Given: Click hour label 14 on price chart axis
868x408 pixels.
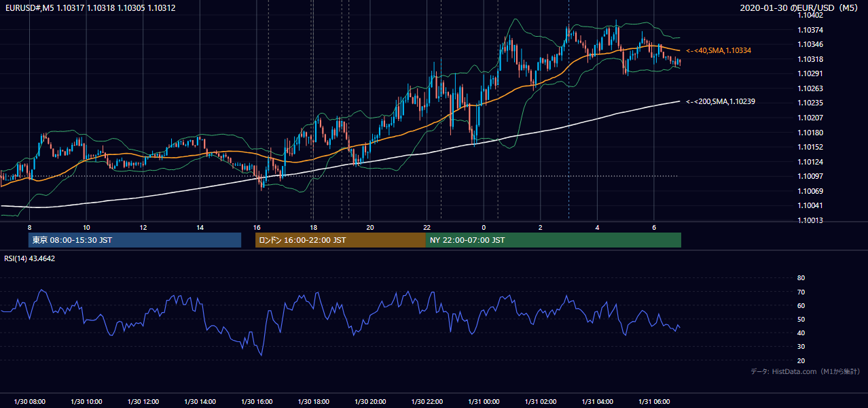Looking at the screenshot, I should 200,227.
